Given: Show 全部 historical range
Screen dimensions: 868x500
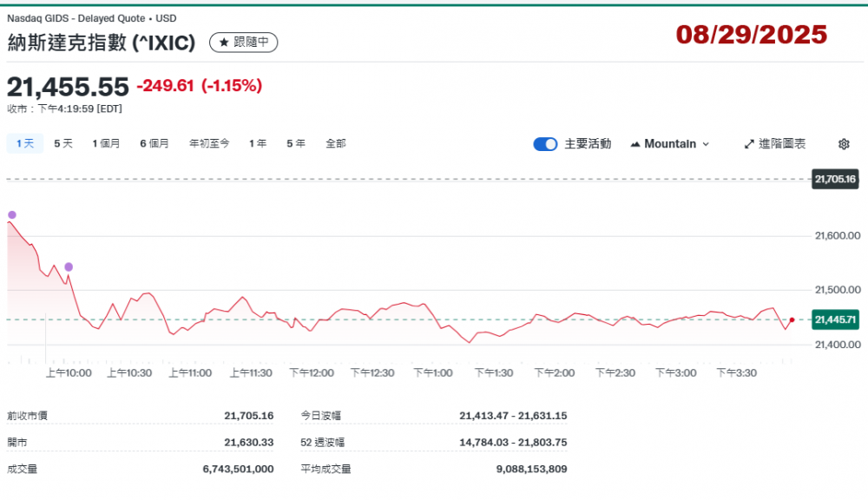Looking at the screenshot, I should point(336,143).
